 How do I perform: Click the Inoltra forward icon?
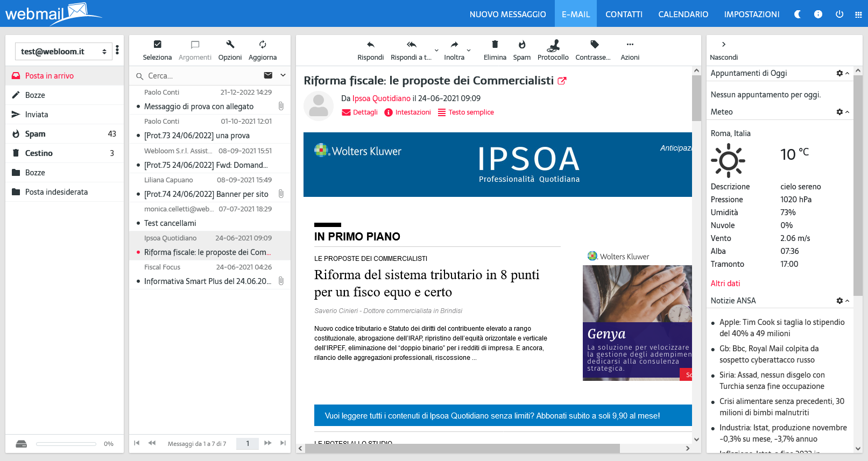point(454,45)
